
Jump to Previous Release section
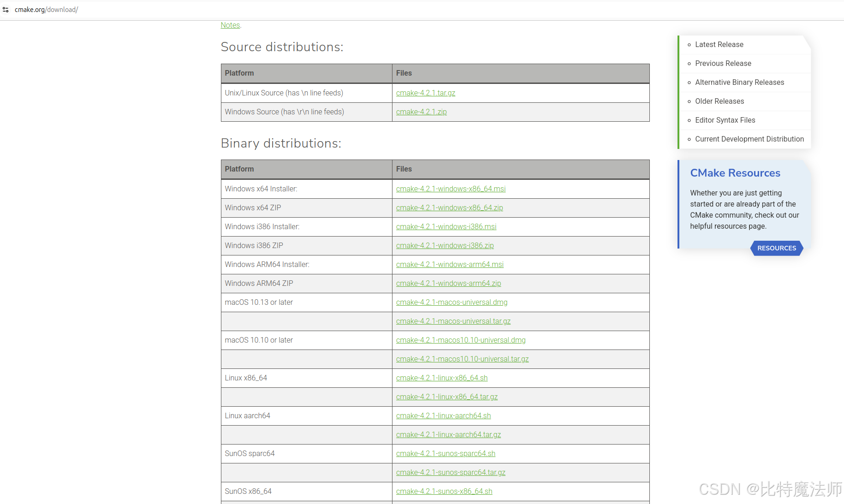point(723,64)
